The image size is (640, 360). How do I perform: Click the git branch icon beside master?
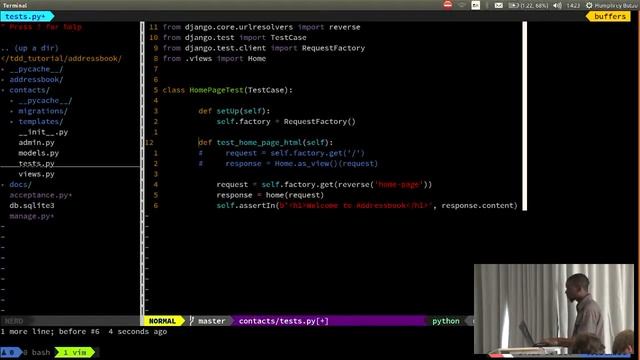coord(192,321)
